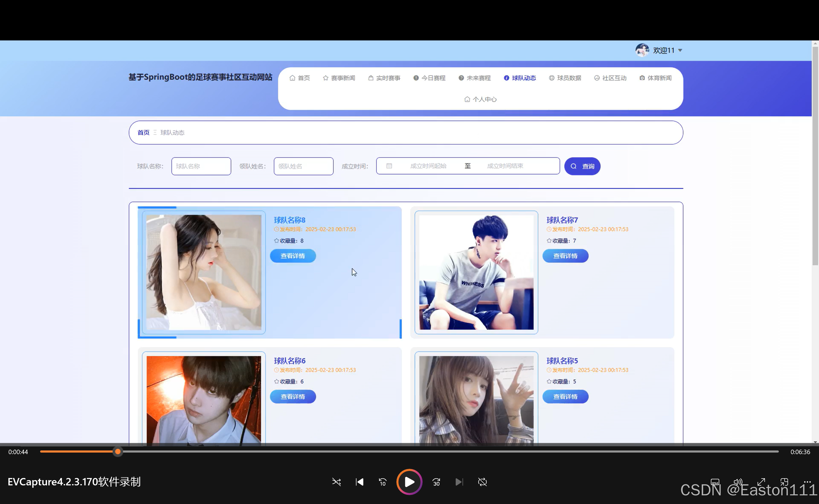Enter fullscreen with the expand arrows icon
819x504 pixels.
[x=761, y=482]
